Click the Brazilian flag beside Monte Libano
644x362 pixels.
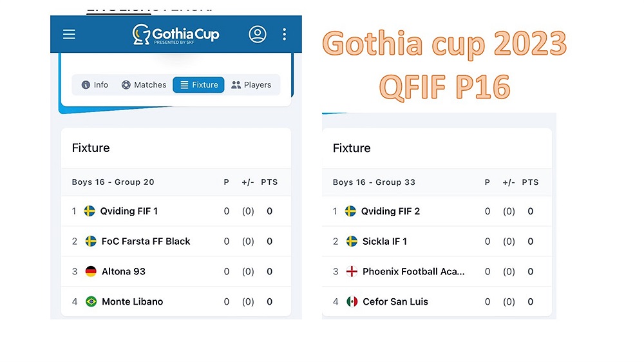coord(91,301)
